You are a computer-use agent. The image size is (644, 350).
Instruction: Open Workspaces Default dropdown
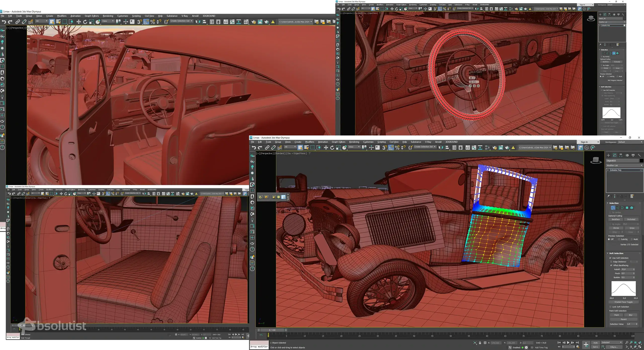(630, 142)
